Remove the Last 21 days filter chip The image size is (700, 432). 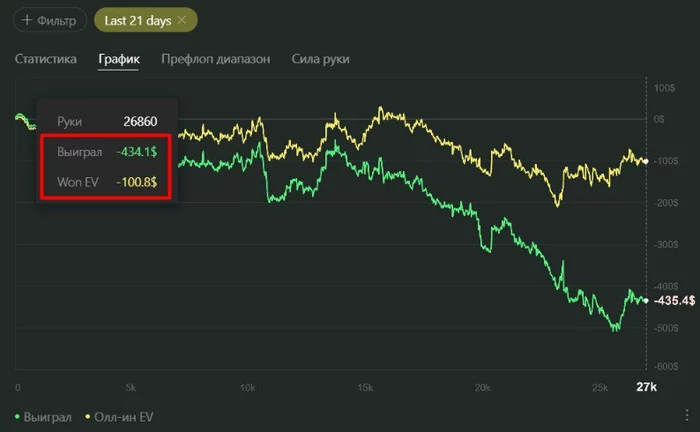point(181,20)
